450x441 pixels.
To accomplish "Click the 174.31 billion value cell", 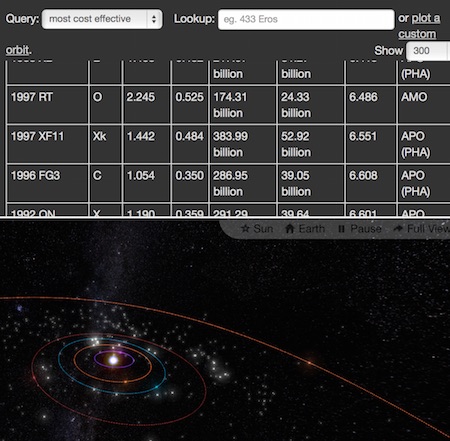I will 243,105.
